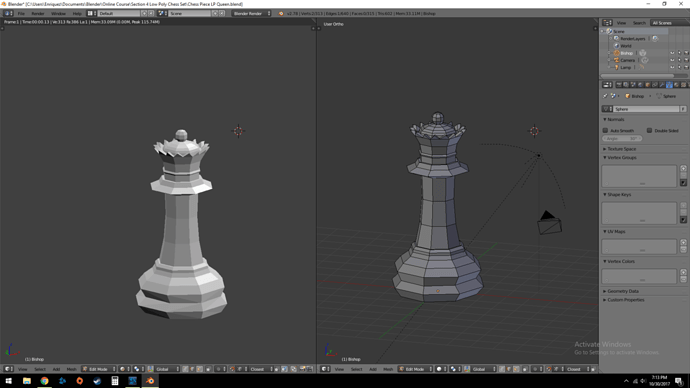Add a new UV map with the plus button
This screenshot has width=690, height=388.
[x=683, y=242]
